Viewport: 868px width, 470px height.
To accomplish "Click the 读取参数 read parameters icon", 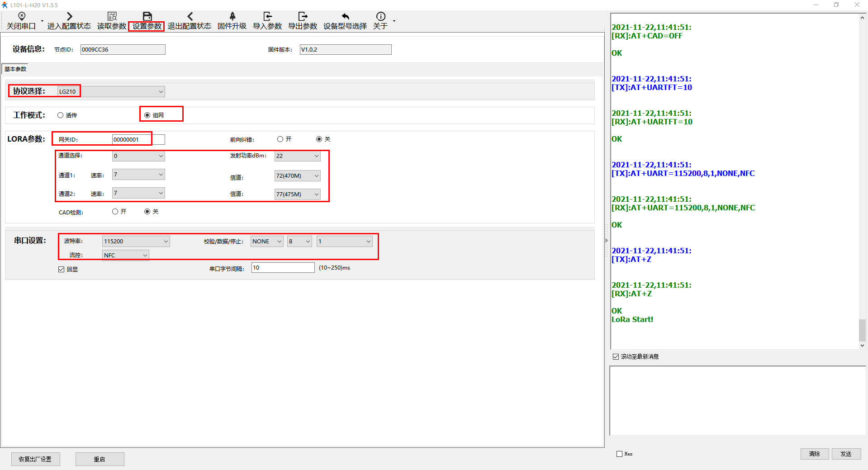I will (112, 17).
